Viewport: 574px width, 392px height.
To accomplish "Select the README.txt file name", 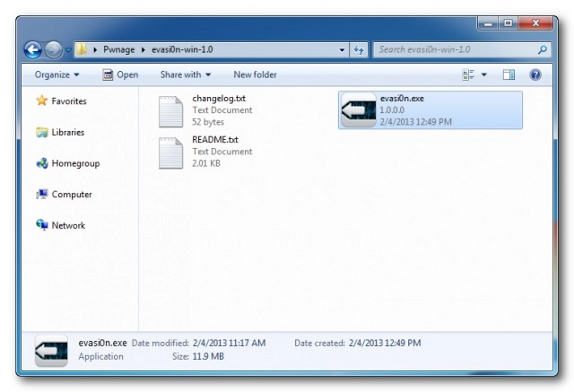I will [x=215, y=140].
